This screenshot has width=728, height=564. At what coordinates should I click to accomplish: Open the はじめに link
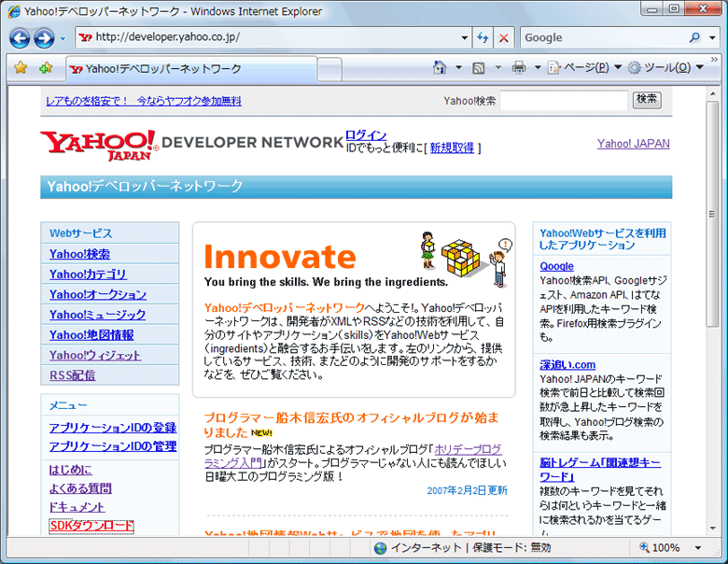[71, 470]
